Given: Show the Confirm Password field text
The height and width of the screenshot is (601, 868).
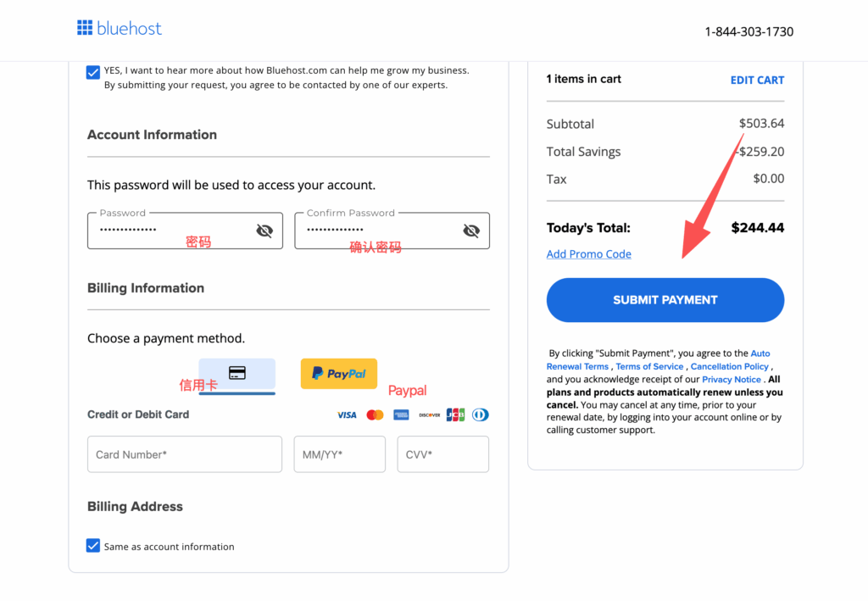Looking at the screenshot, I should click(x=471, y=231).
